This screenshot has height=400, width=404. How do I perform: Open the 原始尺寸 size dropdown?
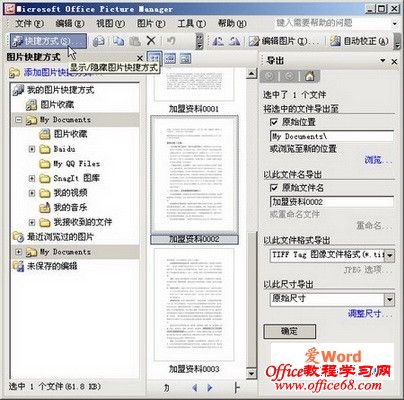390,299
